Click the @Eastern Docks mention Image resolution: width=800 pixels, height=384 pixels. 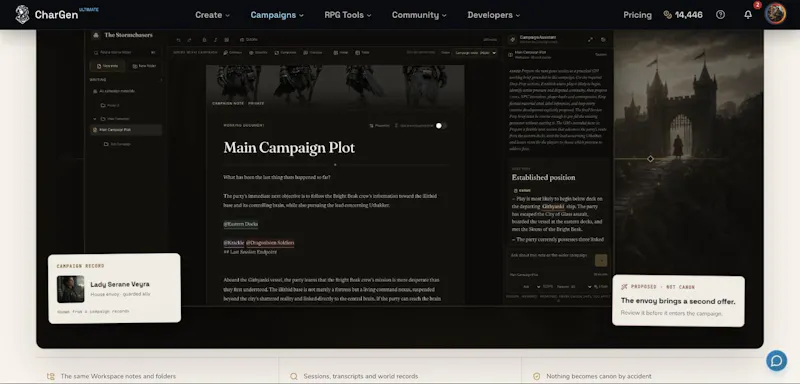coord(241,224)
